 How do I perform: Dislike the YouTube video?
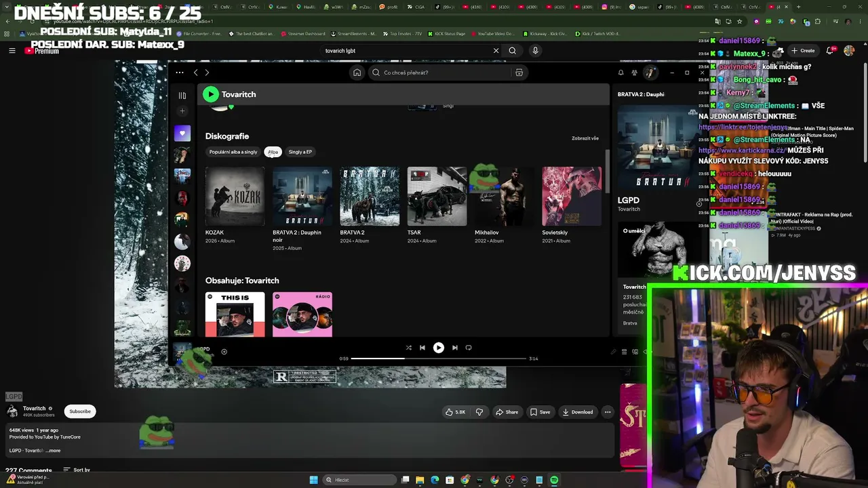tap(479, 412)
